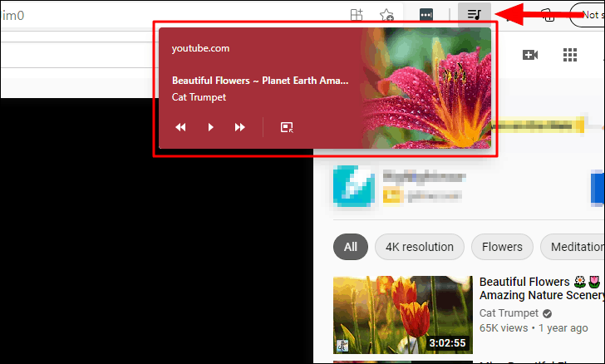
Task: Click the verified badge next to Cat Trumpet
Action: pyautogui.click(x=547, y=313)
